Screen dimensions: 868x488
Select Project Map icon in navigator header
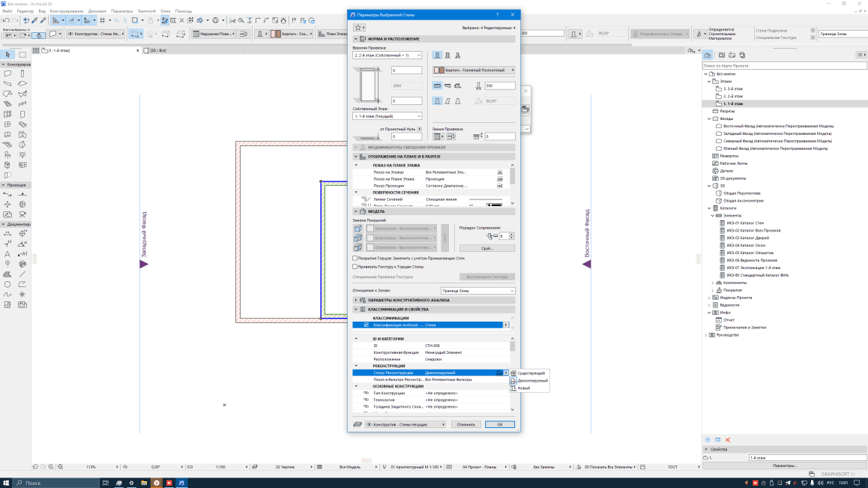[708, 55]
